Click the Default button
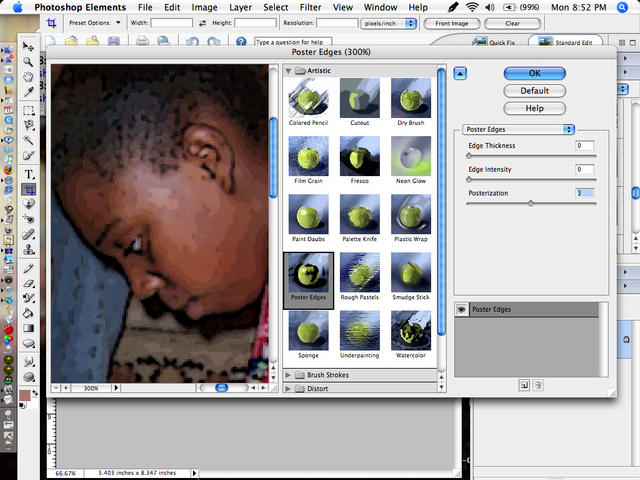Image resolution: width=640 pixels, height=480 pixels. coord(535,91)
